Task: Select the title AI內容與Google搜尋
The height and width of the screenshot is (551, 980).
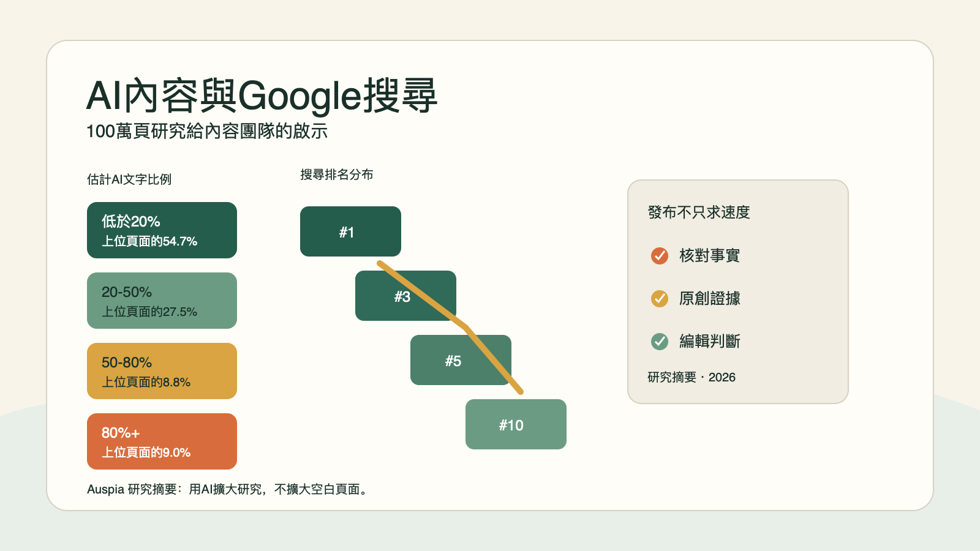Action: coord(262,96)
